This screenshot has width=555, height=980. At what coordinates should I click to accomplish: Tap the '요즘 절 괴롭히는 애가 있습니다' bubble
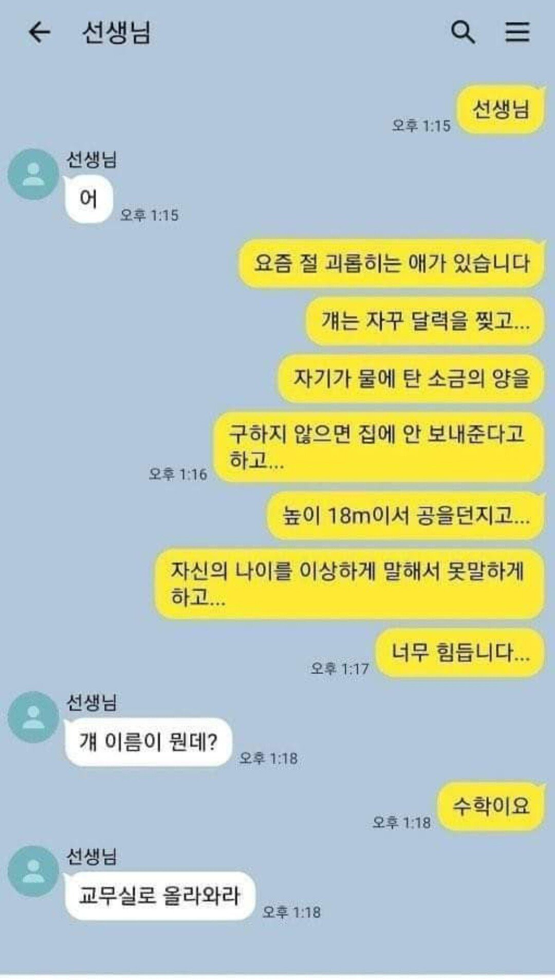(391, 263)
